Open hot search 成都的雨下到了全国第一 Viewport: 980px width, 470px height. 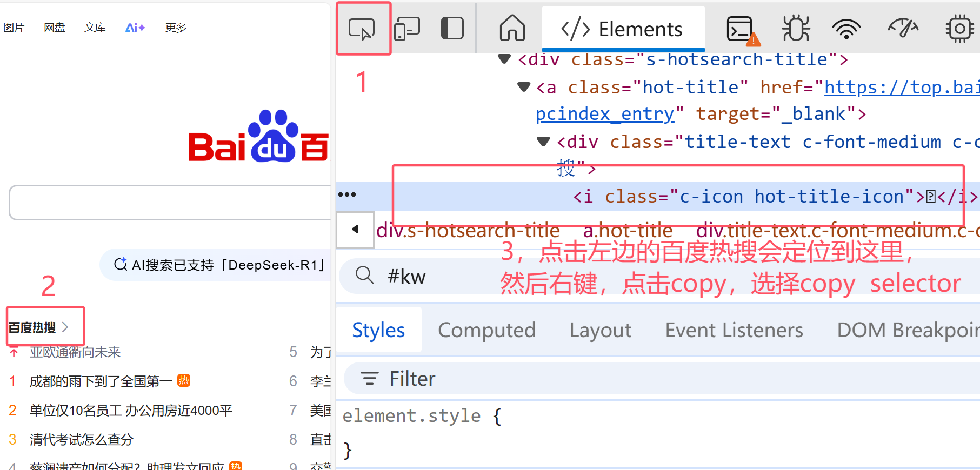[x=101, y=381]
